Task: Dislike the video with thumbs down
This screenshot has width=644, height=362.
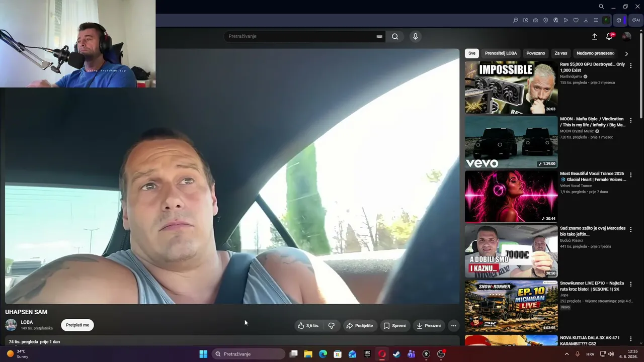Action: coord(331,326)
